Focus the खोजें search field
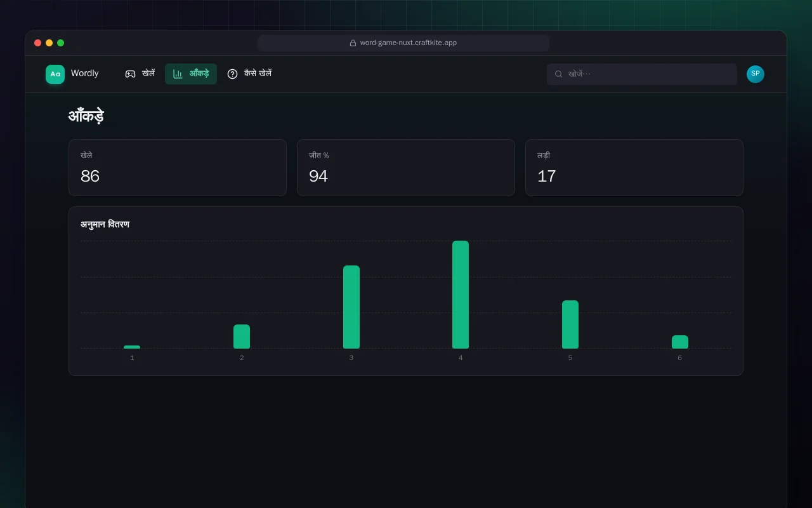Viewport: 812px width, 508px height. coord(642,74)
